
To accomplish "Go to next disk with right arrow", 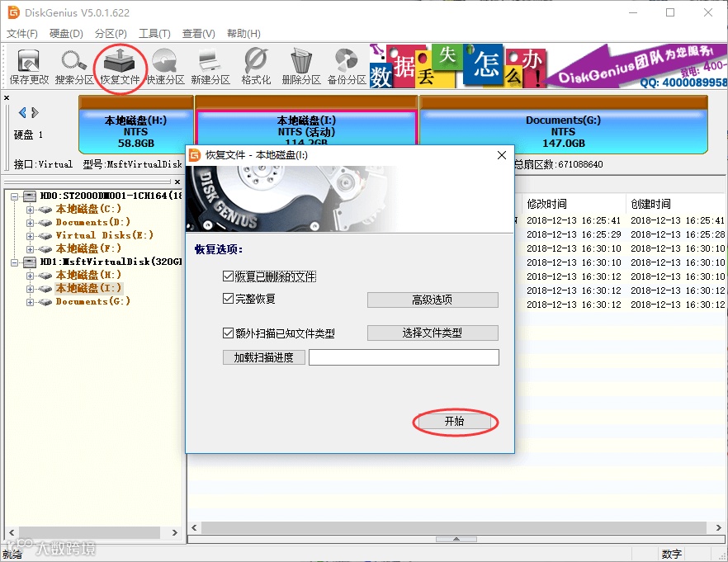I will pyautogui.click(x=35, y=112).
